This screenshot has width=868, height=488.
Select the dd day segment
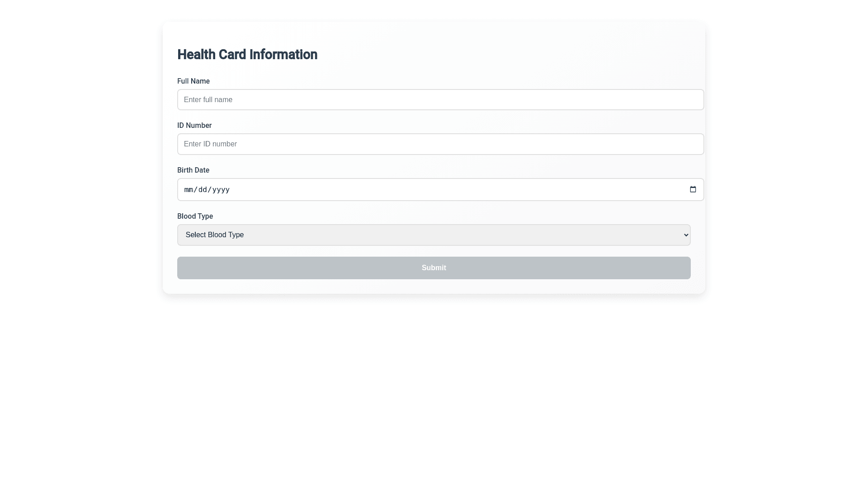tap(203, 190)
